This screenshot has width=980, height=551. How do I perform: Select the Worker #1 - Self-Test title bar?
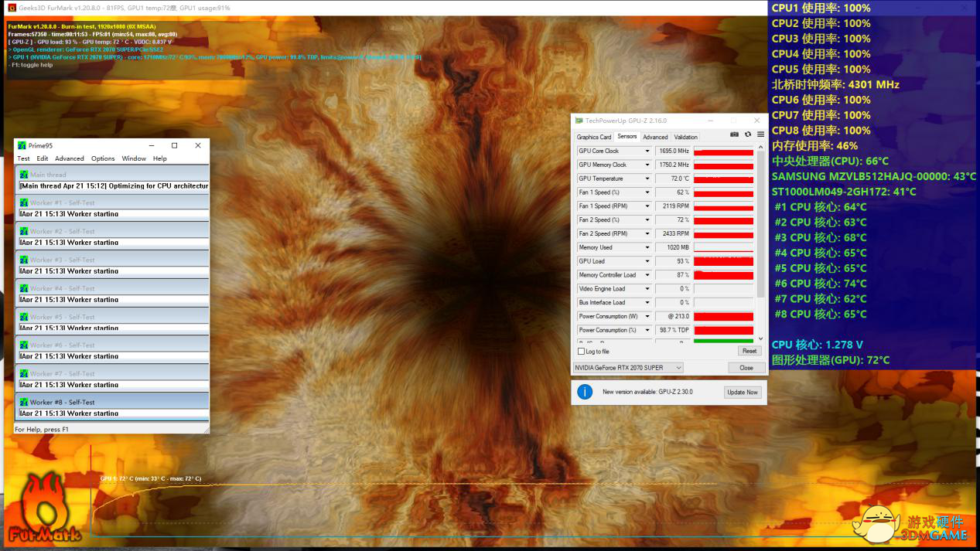click(112, 203)
